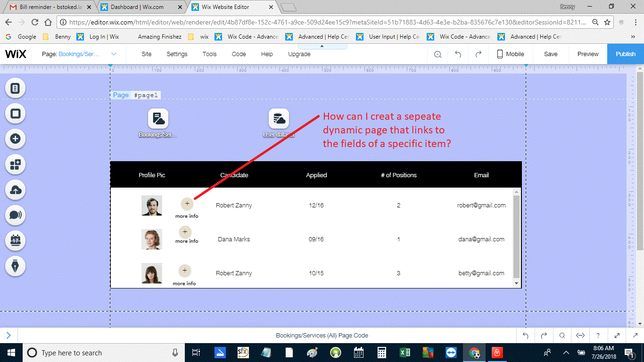Image resolution: width=644 pixels, height=362 pixels.
Task: Switch to Mobile editor view
Action: pyautogui.click(x=510, y=54)
